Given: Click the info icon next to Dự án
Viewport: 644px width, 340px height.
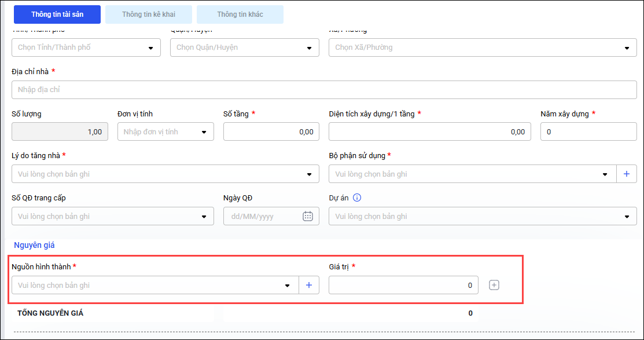Looking at the screenshot, I should (357, 198).
